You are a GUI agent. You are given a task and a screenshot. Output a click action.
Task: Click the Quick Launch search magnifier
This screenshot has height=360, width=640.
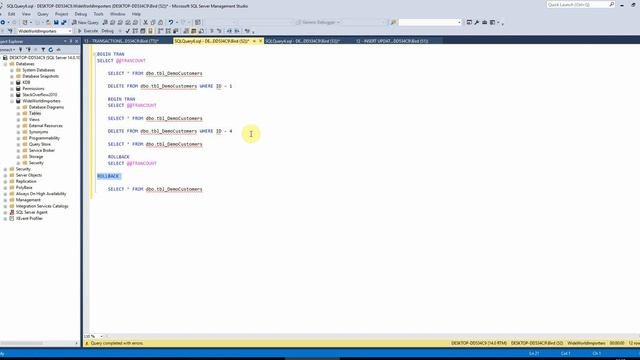coord(611,4)
